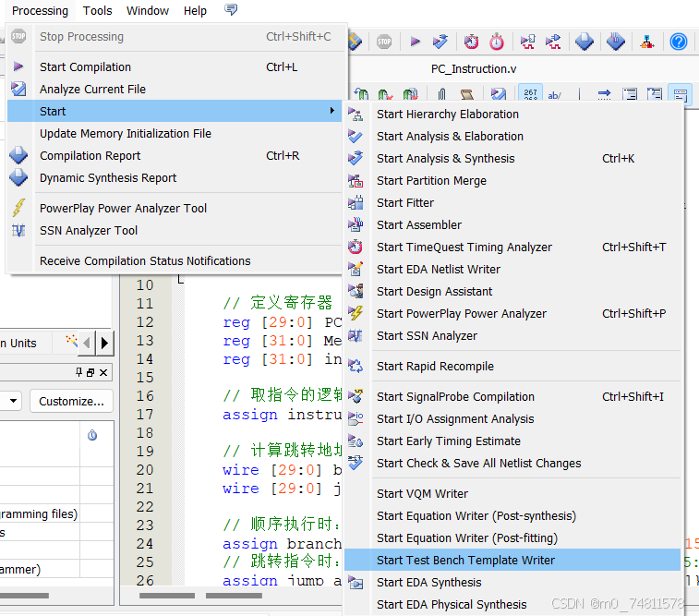This screenshot has width=699, height=616.
Task: Choose Start Equation Writer (Post-synthesis)
Action: click(512, 516)
